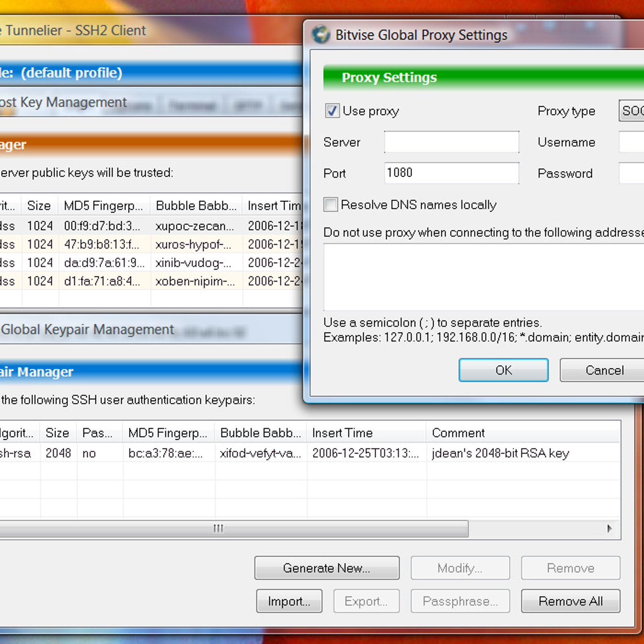The image size is (644, 644).
Task: Click the Remove button in Keypair Manager
Action: pyautogui.click(x=570, y=568)
